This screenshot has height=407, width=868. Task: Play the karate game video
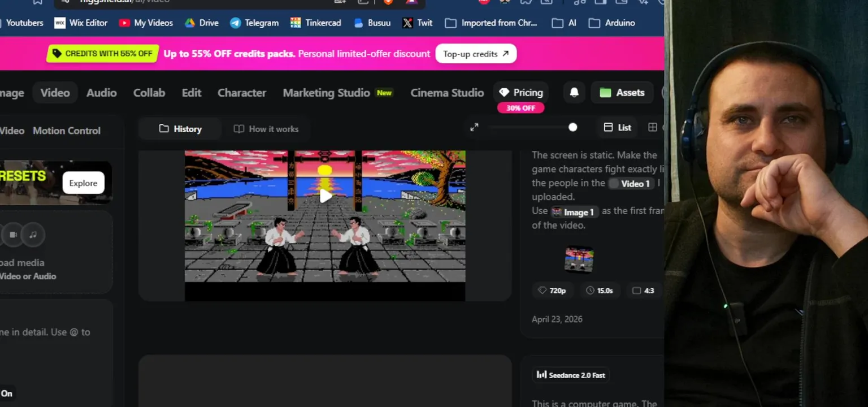point(326,196)
